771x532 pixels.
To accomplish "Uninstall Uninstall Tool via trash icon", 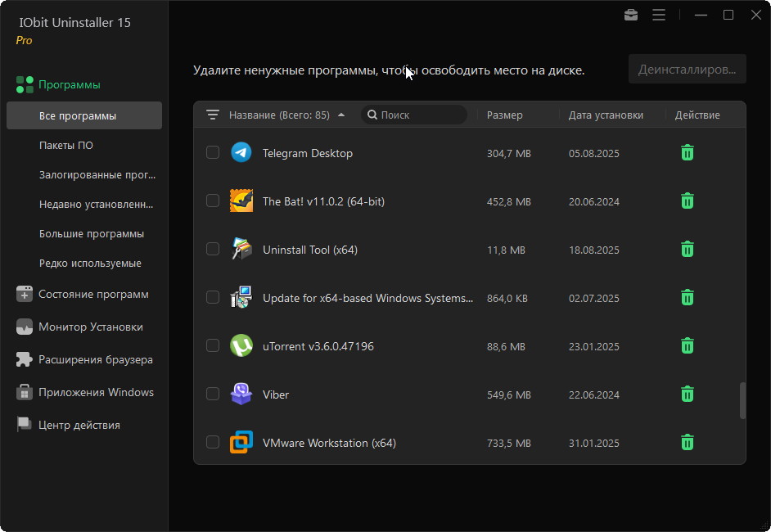I will coord(688,250).
